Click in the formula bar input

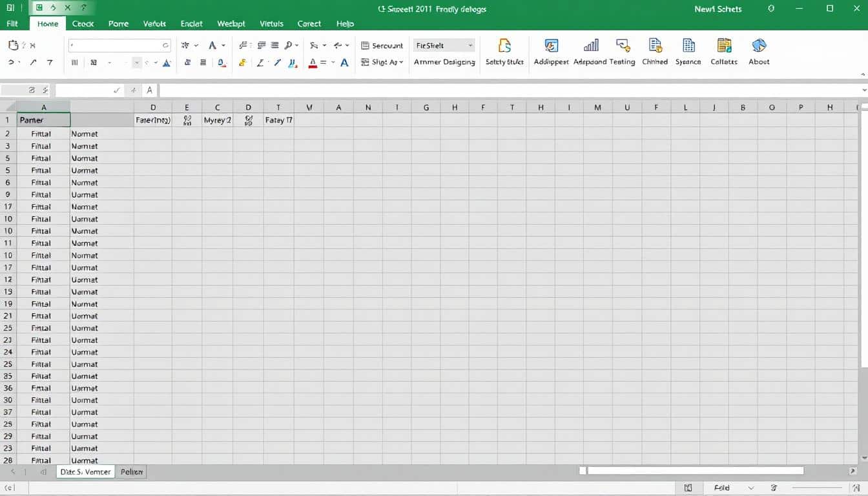(x=509, y=91)
